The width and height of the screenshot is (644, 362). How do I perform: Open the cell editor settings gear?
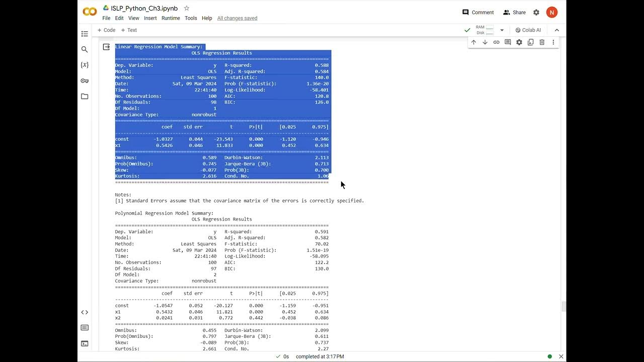pyautogui.click(x=519, y=42)
